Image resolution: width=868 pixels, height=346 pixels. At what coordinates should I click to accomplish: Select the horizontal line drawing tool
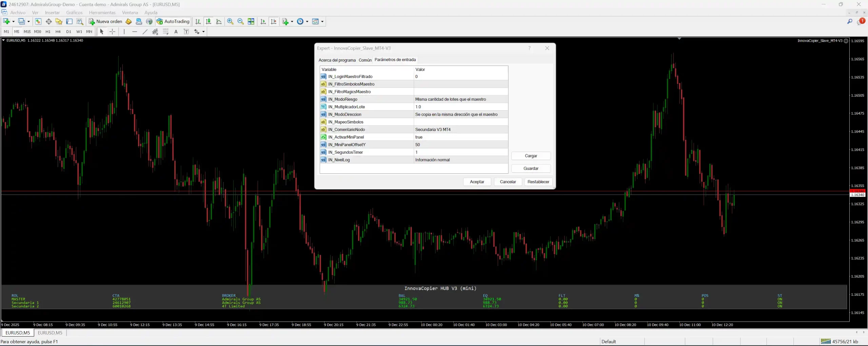[135, 32]
